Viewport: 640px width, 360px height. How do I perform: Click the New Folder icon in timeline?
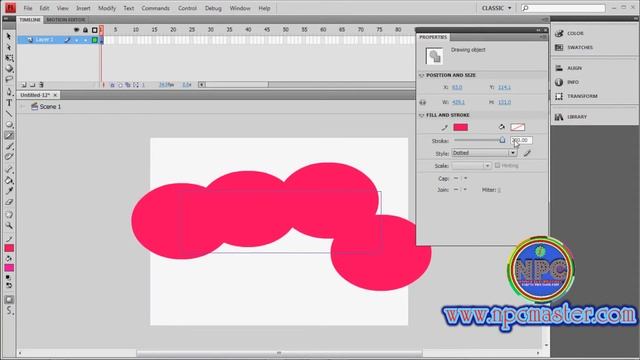coord(33,85)
